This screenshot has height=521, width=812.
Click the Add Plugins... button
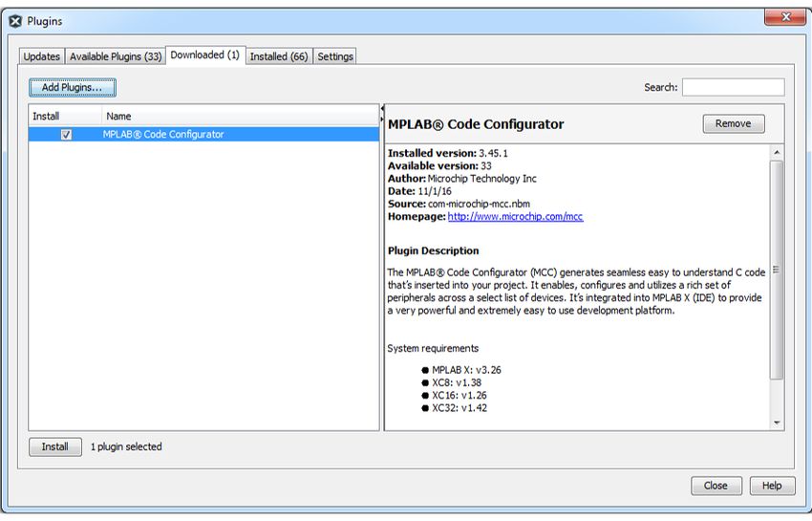tap(73, 87)
